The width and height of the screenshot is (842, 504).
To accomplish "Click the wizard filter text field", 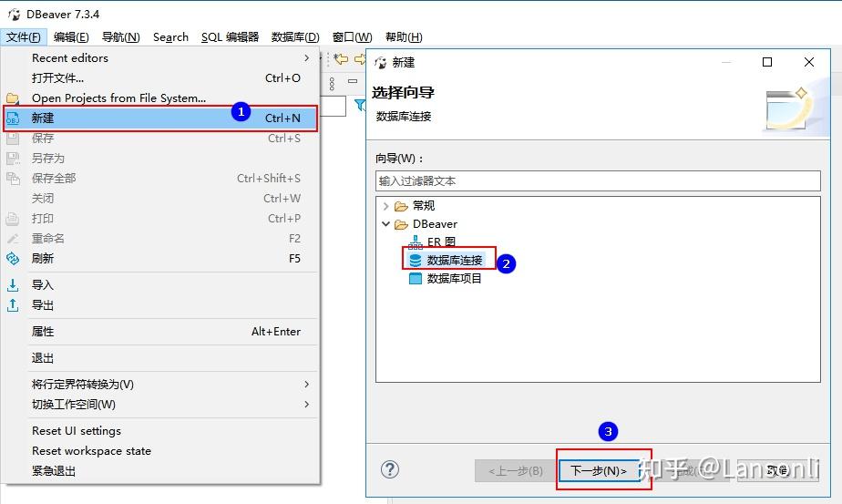I will click(x=598, y=181).
